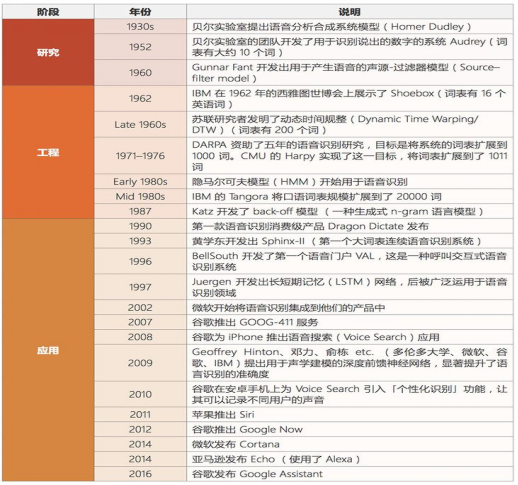The height and width of the screenshot is (485, 518).
Task: Select the IBM Tangora description
Action: [x=350, y=196]
